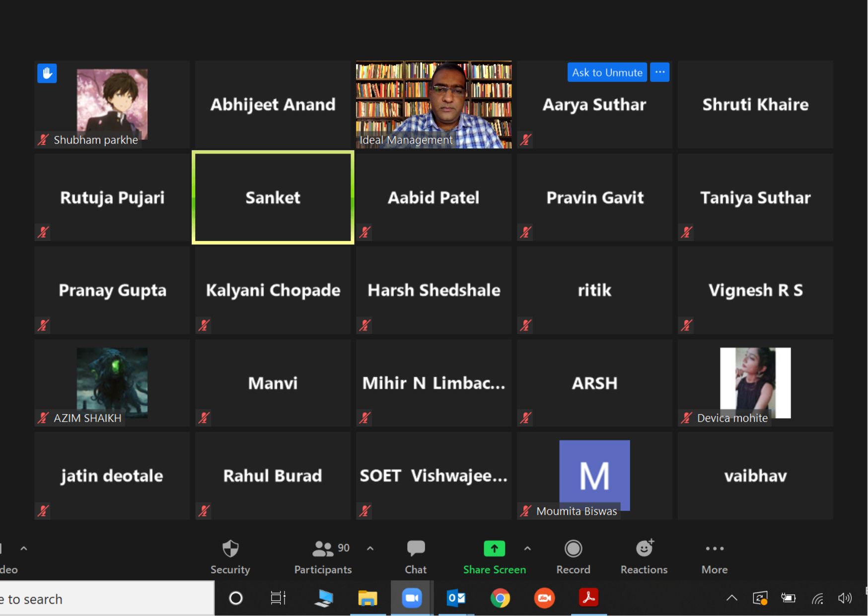The image size is (868, 616).
Task: Click the Ask to Unmute button
Action: tap(607, 73)
